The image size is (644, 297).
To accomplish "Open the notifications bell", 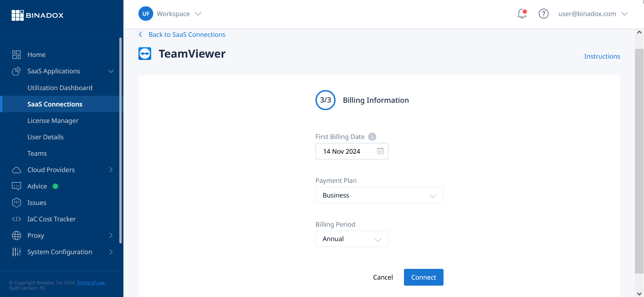I will [522, 14].
